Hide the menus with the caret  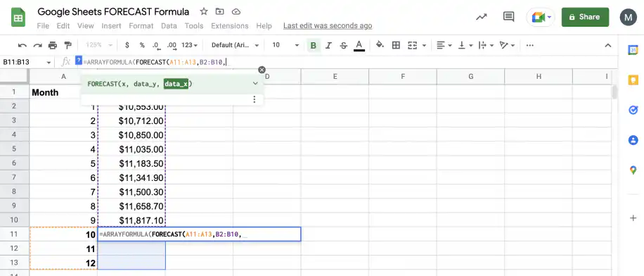608,45
